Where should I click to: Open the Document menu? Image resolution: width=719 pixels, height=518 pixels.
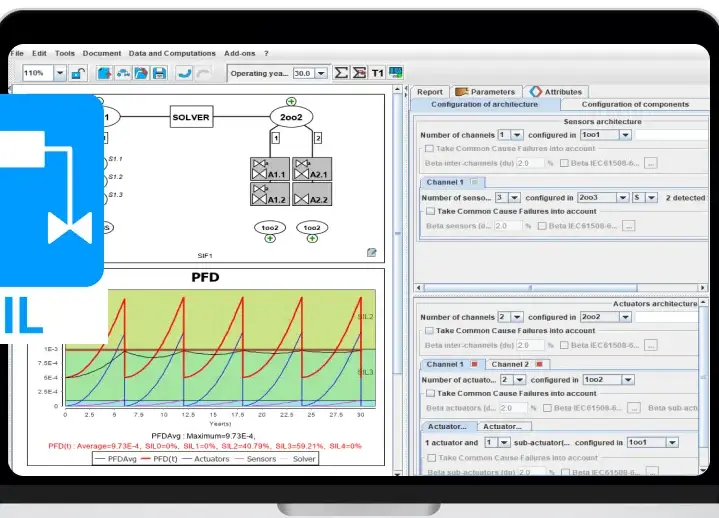[x=102, y=53]
